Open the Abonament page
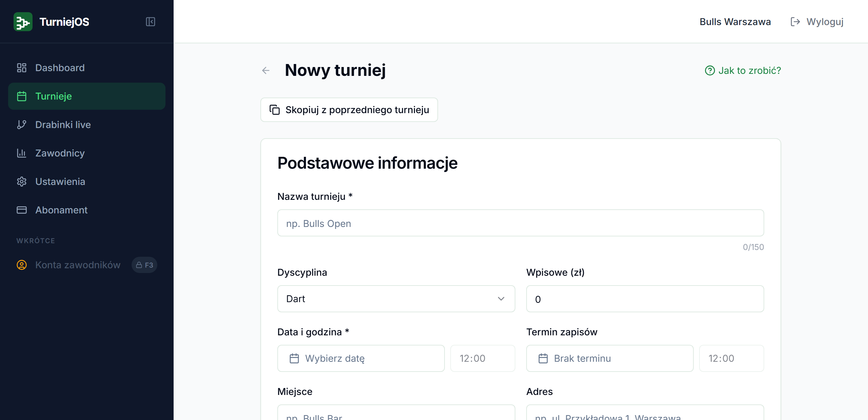Viewport: 868px width, 420px height. 87,210
